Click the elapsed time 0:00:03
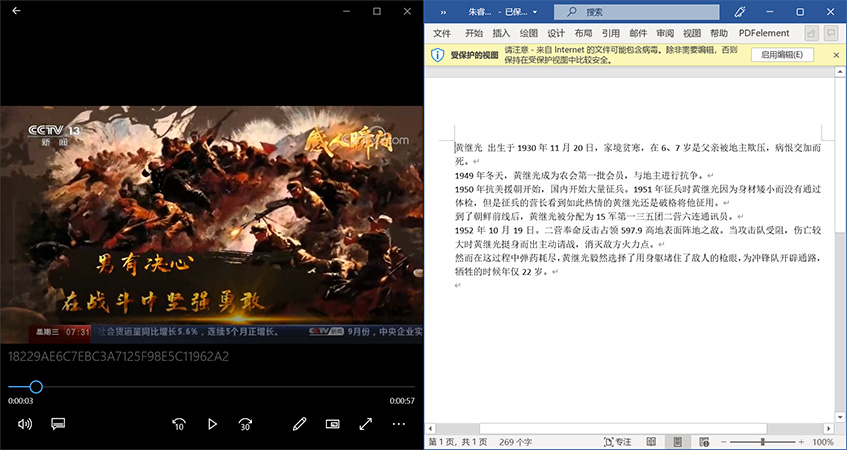The image size is (847, 450). [21, 401]
